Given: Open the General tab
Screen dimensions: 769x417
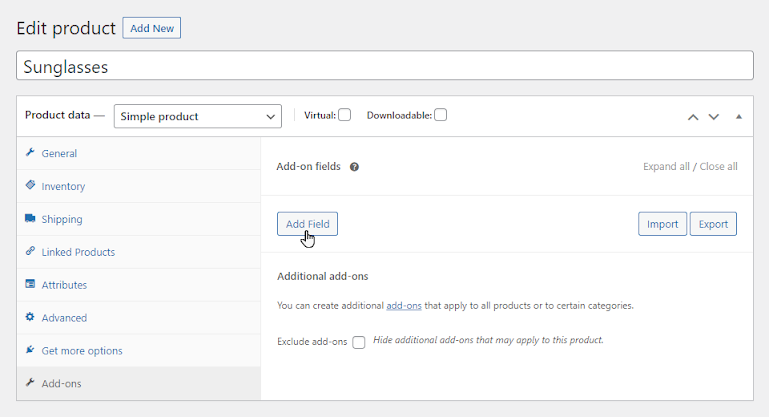Looking at the screenshot, I should (139, 153).
